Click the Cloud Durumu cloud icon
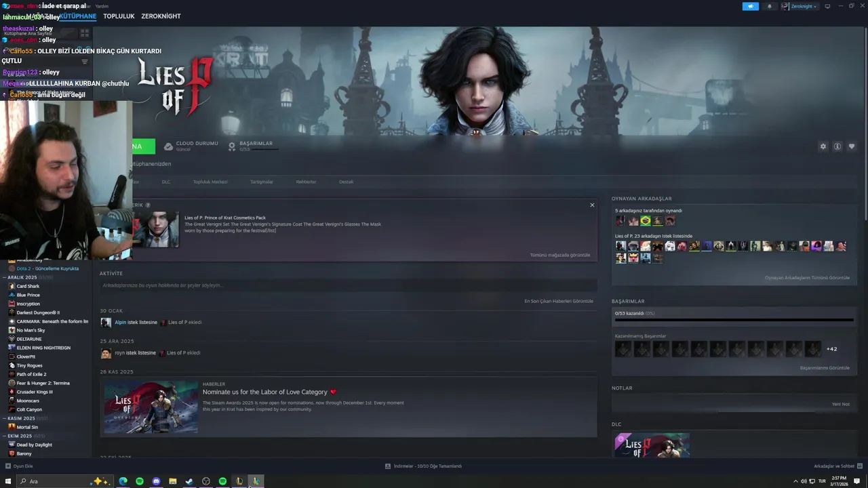Viewport: 868px width, 488px height. tap(168, 146)
